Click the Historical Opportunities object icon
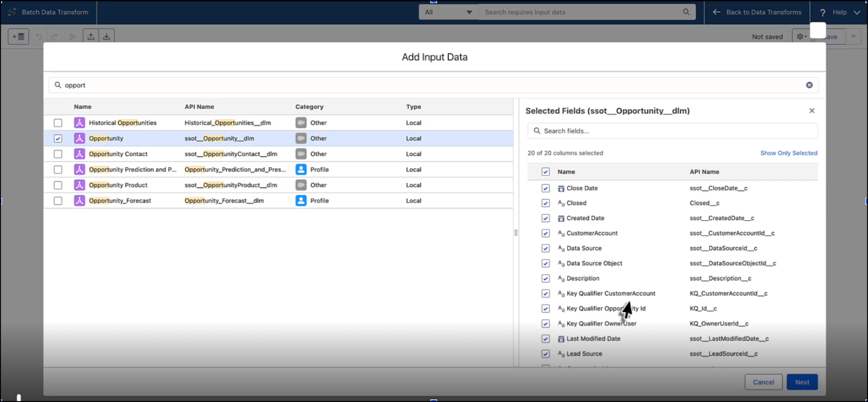Screen dimensions: 868x402 pos(79,123)
